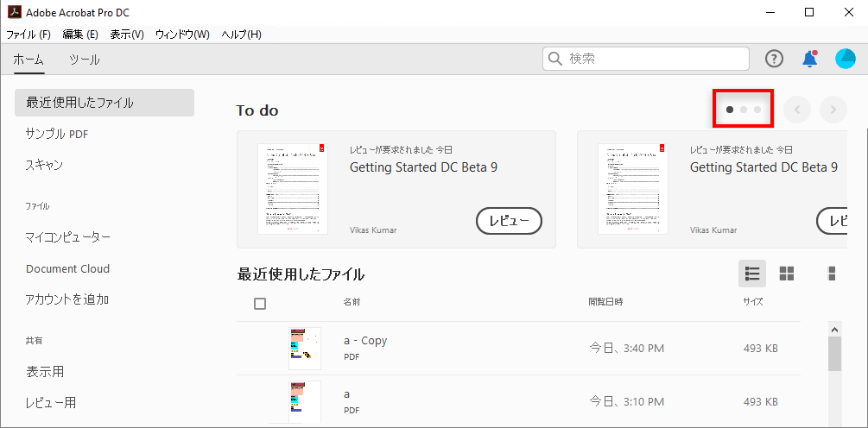This screenshot has width=868, height=428.
Task: Open Document Cloud in sidebar
Action: coord(67,268)
